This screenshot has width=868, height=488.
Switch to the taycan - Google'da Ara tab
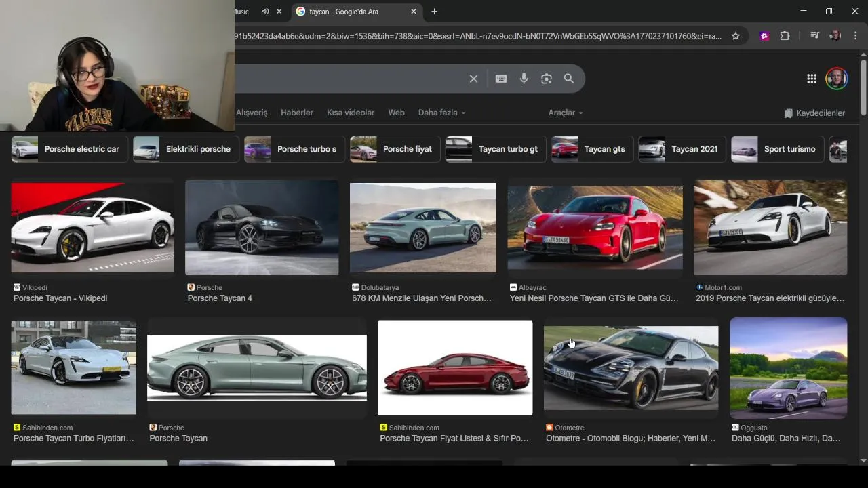356,12
